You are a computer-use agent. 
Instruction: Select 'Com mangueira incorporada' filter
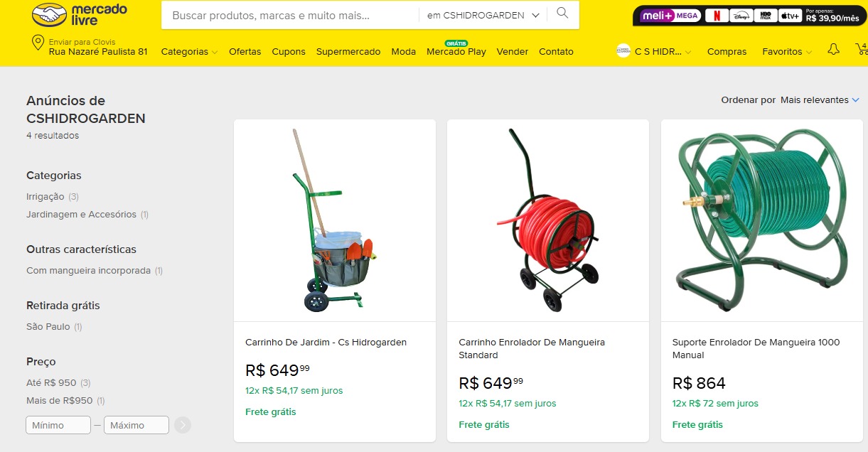click(x=88, y=270)
